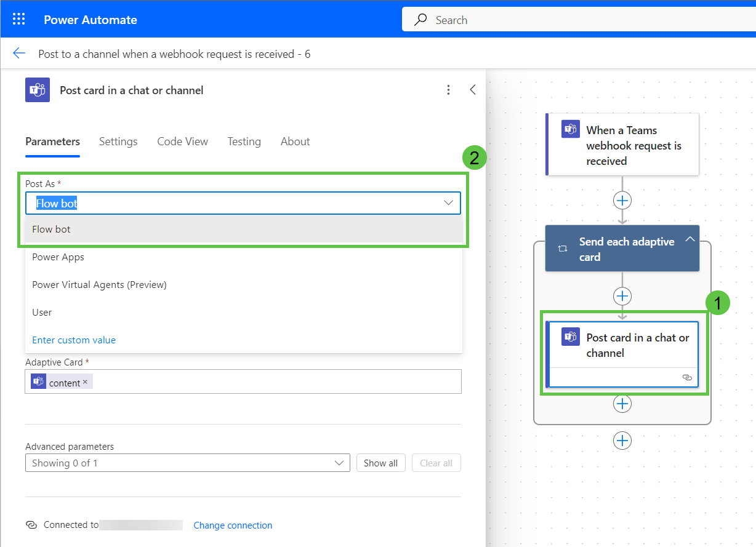
Task: Click Enter custom value link
Action: [x=74, y=340]
